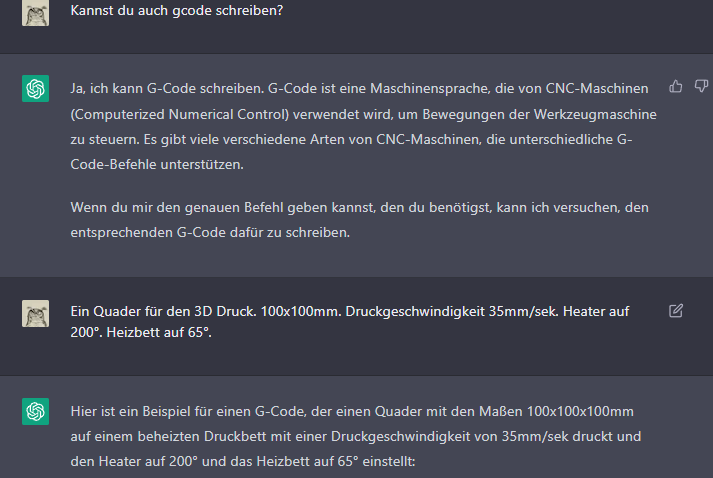Viewport: 713px width, 478px height.
Task: Click the paragraph starting 'Wenn du mir den genauen Befehl'
Action: point(359,220)
